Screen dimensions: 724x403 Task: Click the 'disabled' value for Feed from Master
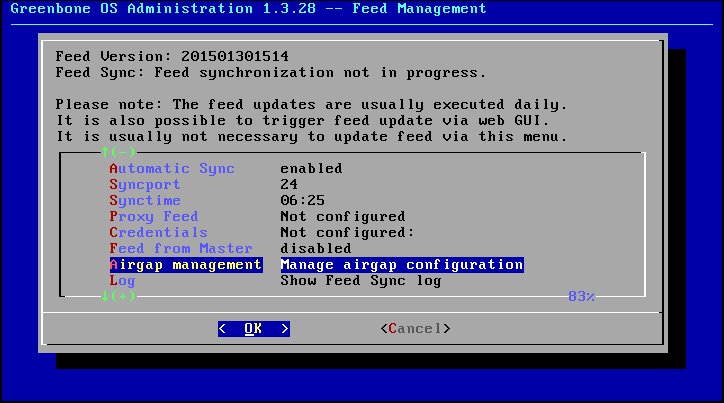316,248
